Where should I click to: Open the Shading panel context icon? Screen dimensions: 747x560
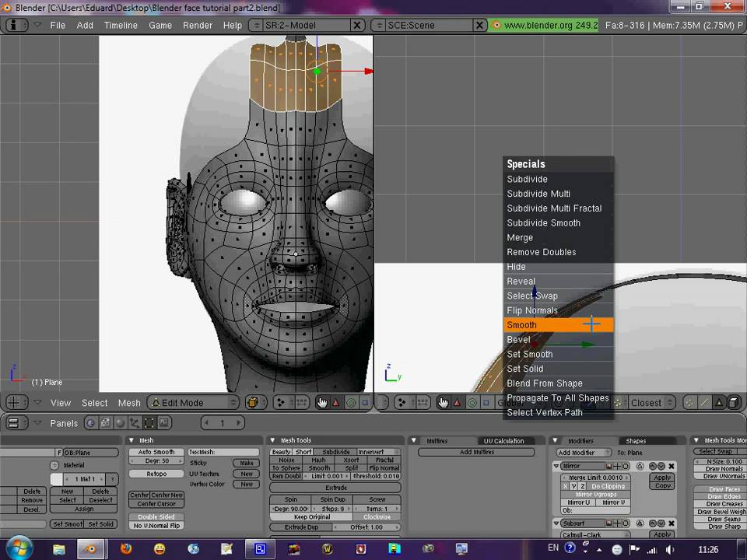pos(120,423)
